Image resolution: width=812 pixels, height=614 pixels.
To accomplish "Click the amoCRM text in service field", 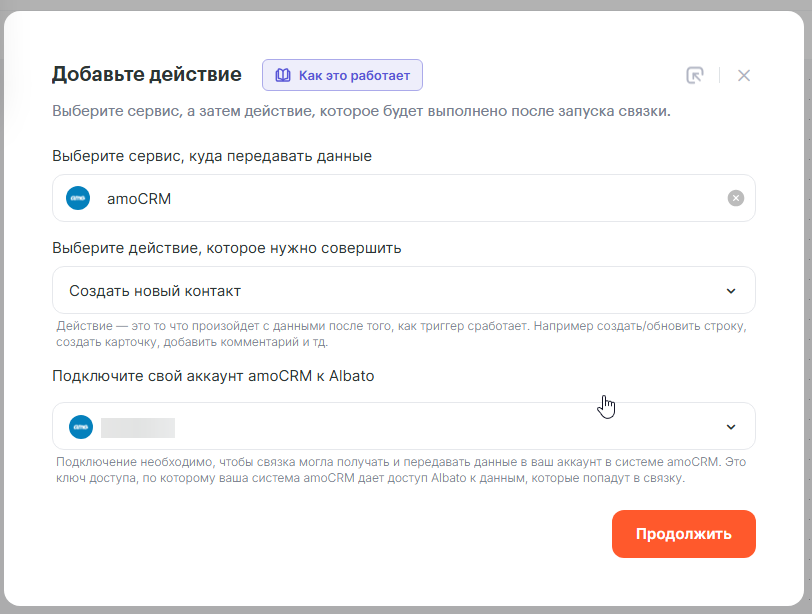I will (x=139, y=198).
